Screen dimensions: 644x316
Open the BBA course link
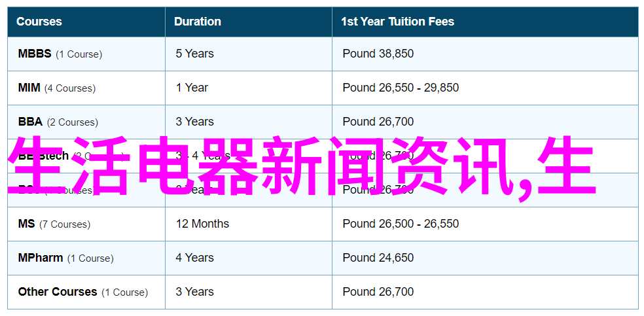[x=30, y=122]
